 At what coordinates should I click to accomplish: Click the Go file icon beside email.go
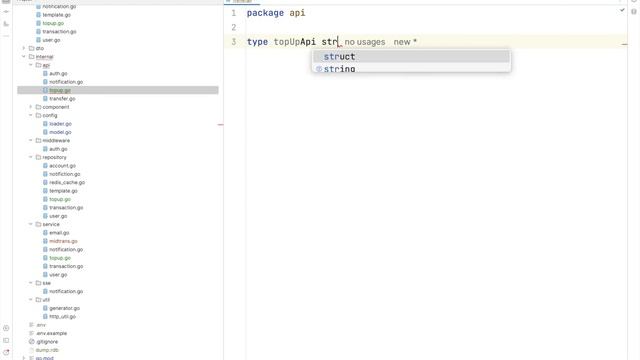coord(45,233)
